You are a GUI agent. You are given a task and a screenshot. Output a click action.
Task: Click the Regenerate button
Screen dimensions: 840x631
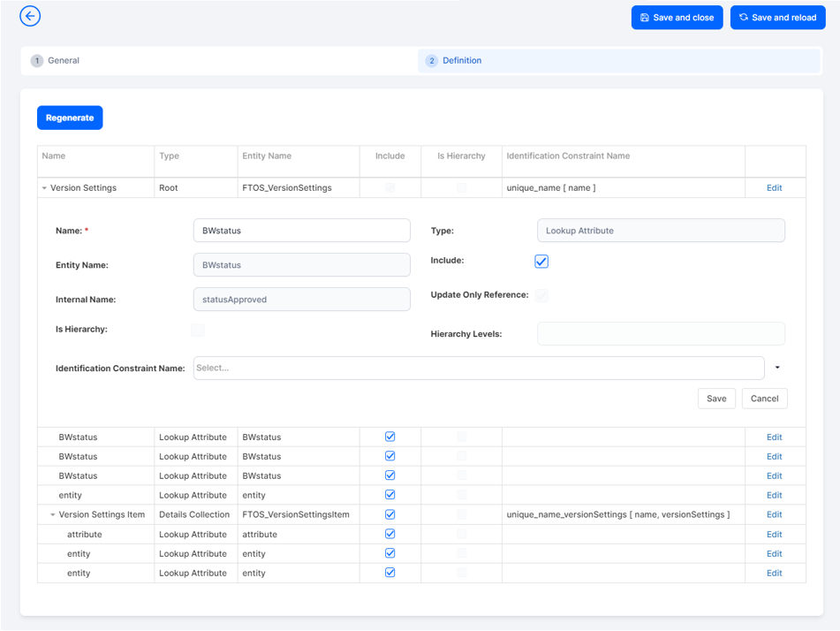70,117
